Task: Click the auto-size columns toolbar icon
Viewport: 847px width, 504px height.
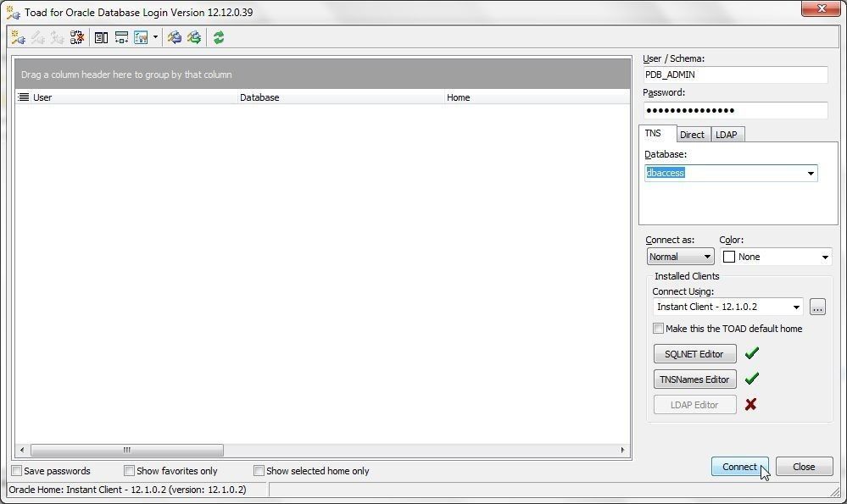Action: (121, 37)
